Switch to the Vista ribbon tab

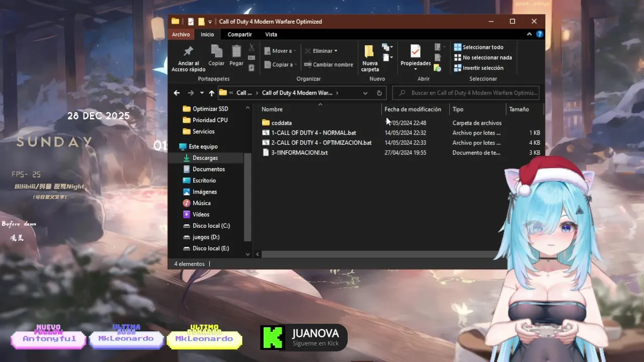(x=271, y=34)
